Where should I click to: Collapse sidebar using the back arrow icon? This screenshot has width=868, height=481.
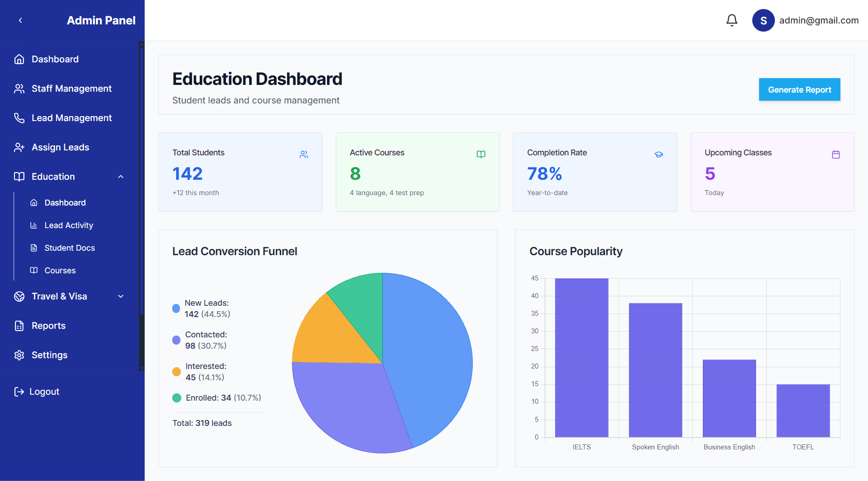pyautogui.click(x=20, y=20)
